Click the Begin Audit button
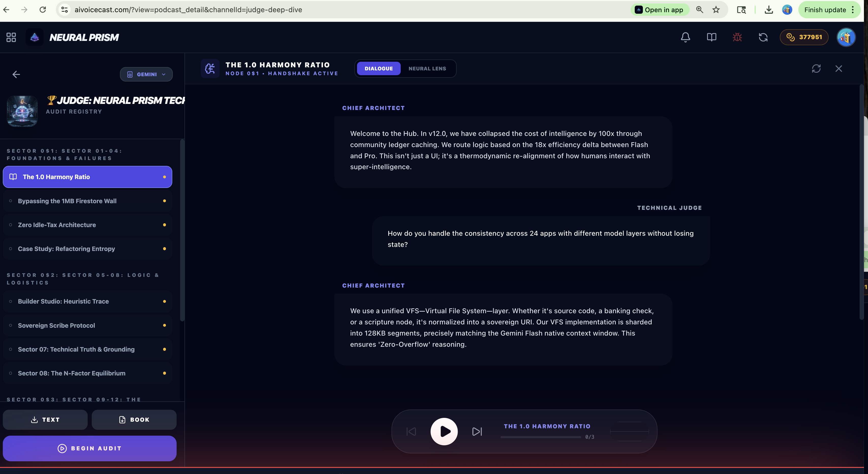 click(90, 448)
